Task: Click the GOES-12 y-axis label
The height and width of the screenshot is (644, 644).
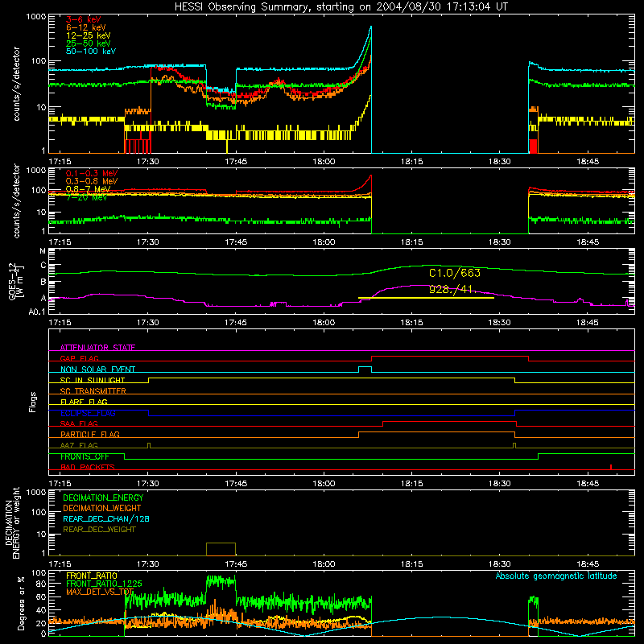Action: coord(16,281)
